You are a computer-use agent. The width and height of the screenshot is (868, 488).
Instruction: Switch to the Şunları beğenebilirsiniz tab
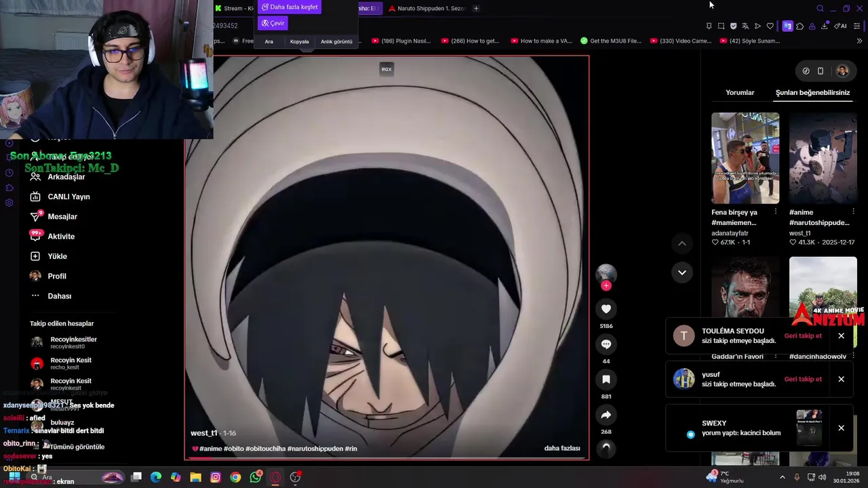pyautogui.click(x=812, y=93)
